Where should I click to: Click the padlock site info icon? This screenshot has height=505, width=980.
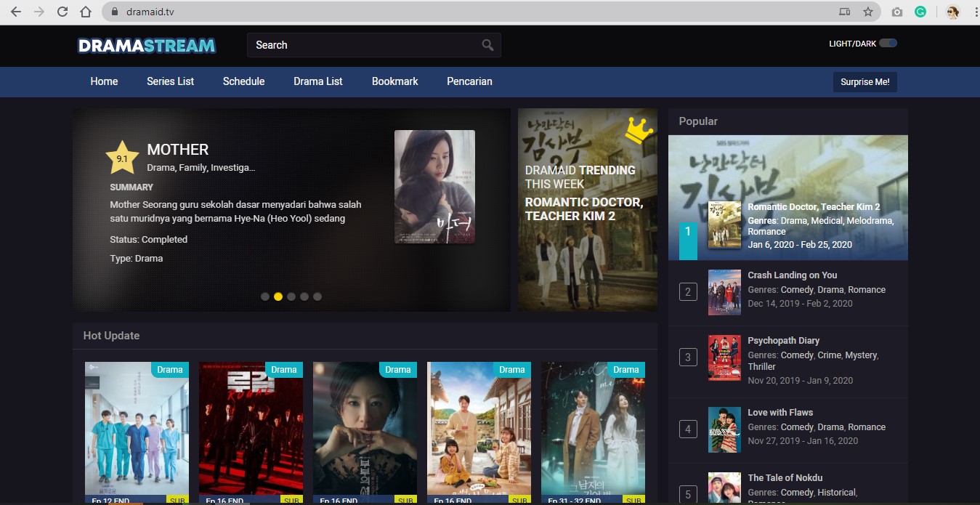point(114,12)
